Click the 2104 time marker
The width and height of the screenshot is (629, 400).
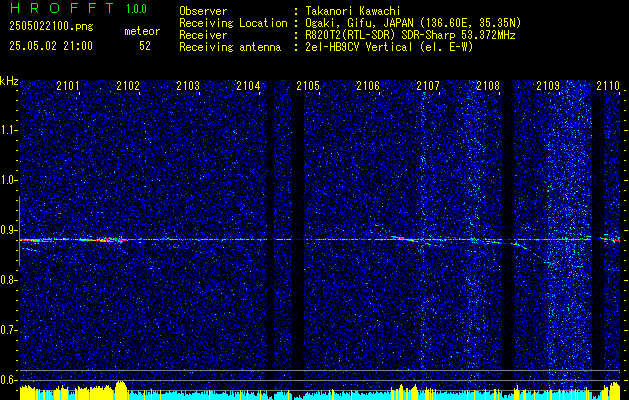[x=248, y=85]
